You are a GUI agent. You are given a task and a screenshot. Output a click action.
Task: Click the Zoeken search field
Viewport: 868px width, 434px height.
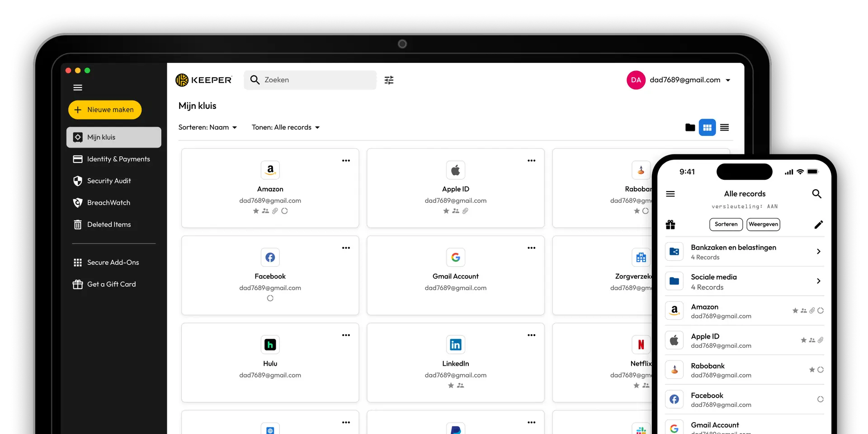click(310, 80)
